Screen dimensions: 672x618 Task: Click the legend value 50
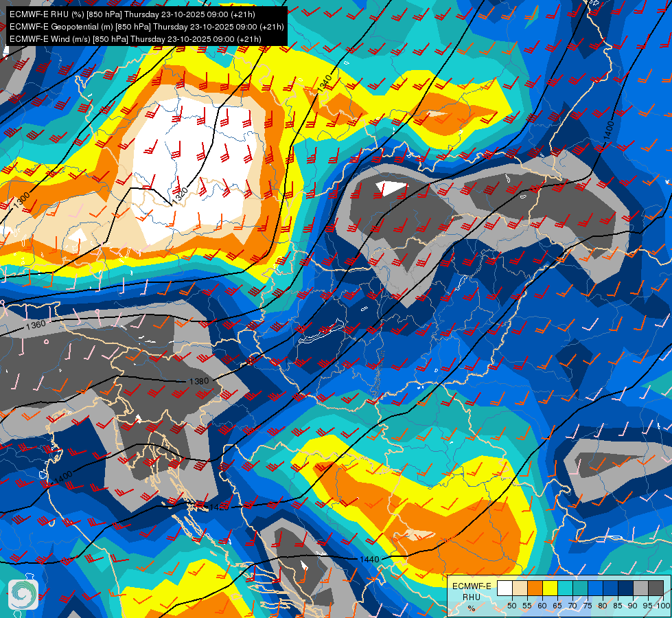coord(511,606)
